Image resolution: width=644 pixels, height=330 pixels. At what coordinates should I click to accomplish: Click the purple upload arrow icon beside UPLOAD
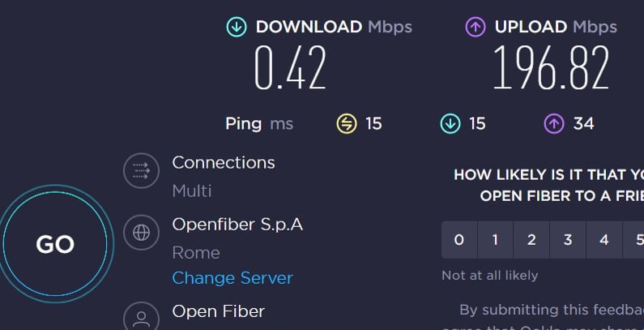476,27
